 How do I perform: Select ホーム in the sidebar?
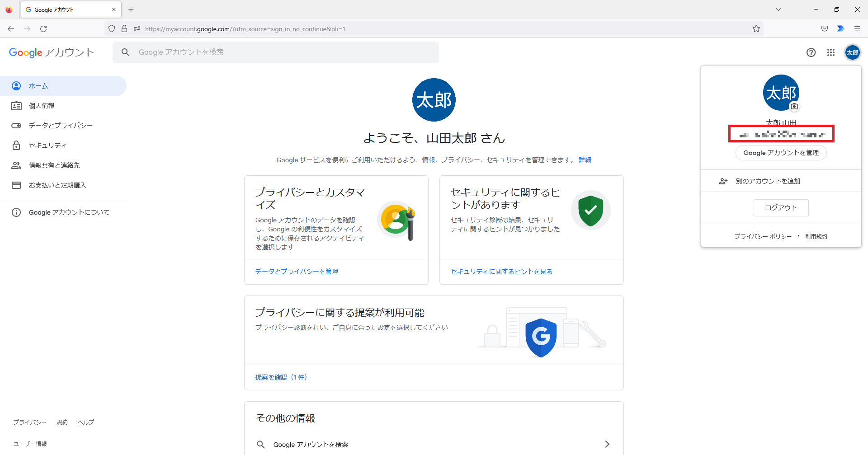(x=63, y=86)
